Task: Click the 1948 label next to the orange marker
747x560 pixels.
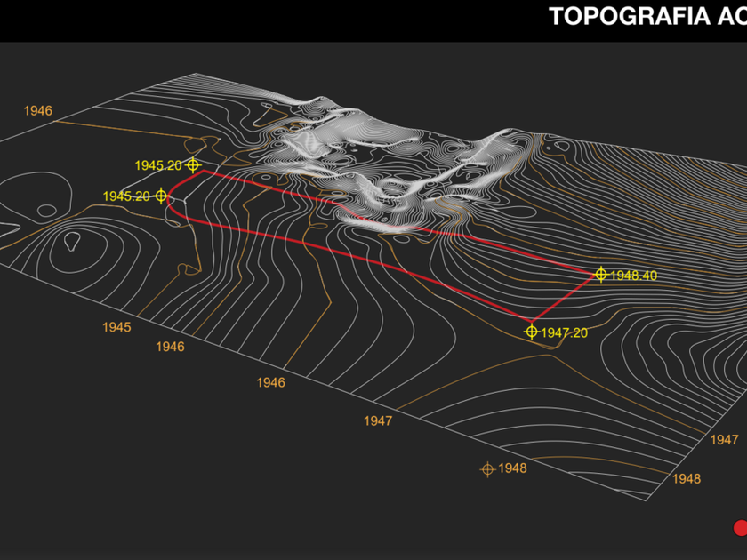Action: click(512, 468)
